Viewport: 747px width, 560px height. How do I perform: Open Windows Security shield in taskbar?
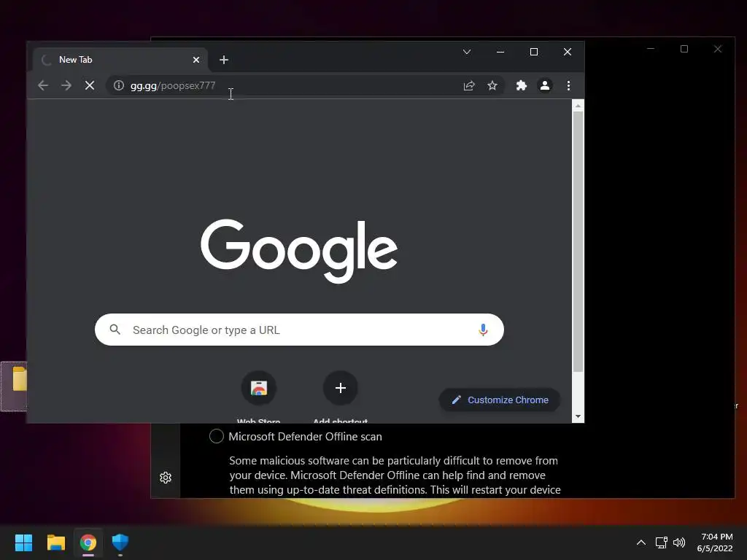point(120,542)
